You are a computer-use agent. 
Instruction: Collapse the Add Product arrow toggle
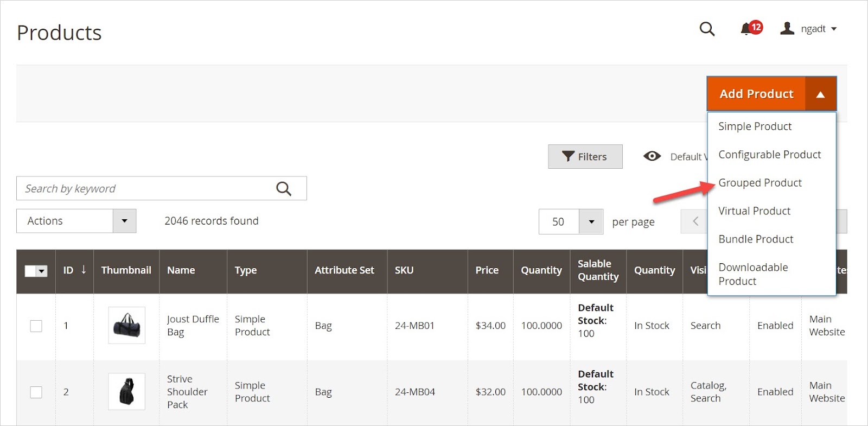[x=820, y=94]
